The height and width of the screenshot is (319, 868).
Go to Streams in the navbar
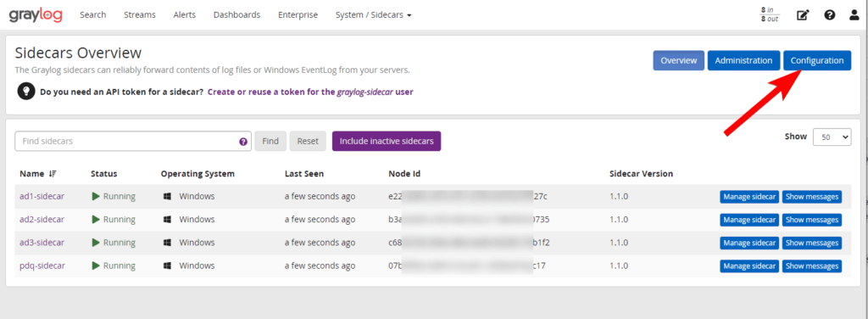coord(140,15)
